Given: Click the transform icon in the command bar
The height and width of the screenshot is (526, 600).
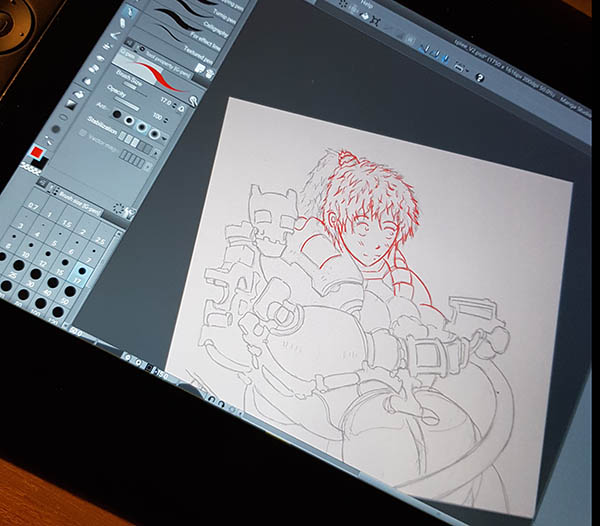Looking at the screenshot, I should [x=375, y=21].
